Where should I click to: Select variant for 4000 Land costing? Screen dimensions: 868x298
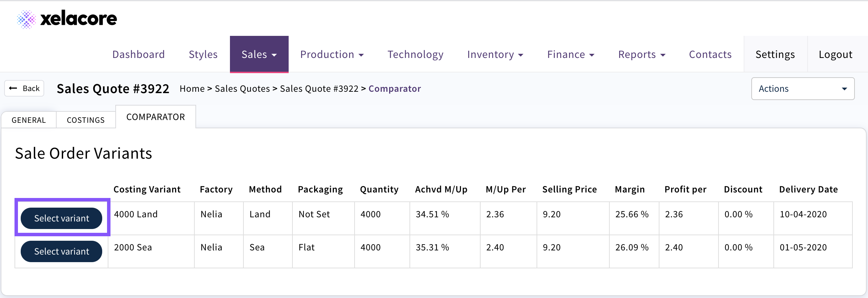61,218
